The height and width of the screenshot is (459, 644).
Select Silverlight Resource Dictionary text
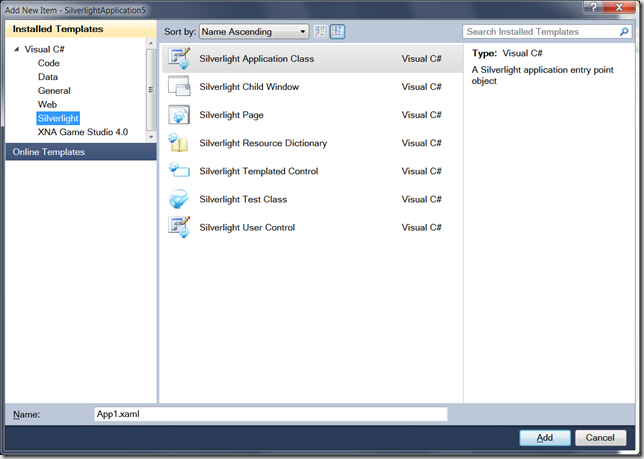click(x=263, y=143)
